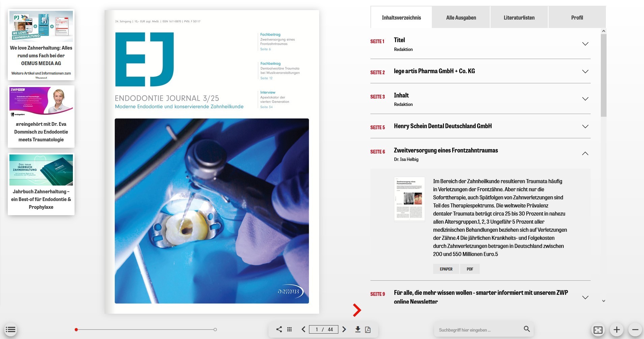Click 'SEITE 9' label

(x=377, y=294)
